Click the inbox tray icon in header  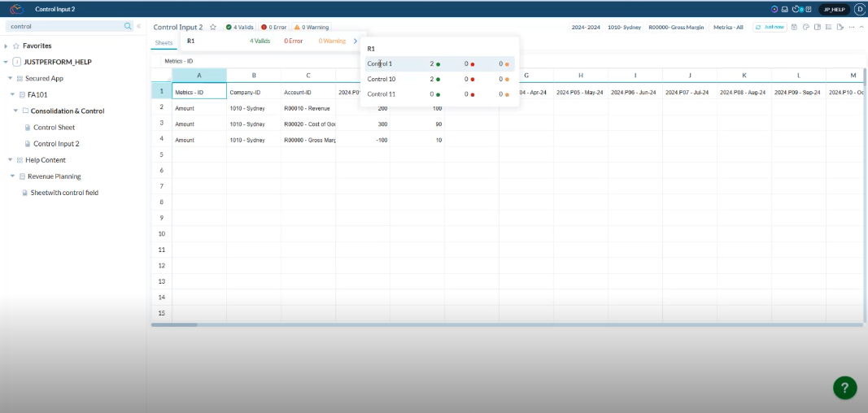784,9
